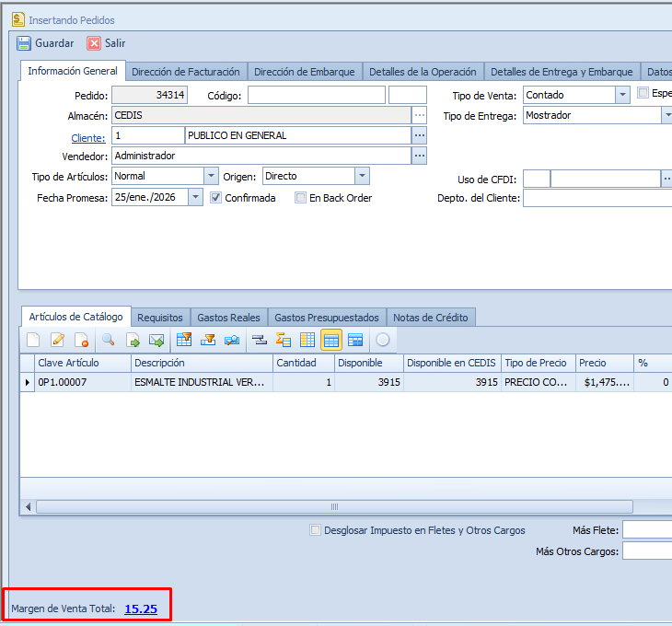672x626 pixels.
Task: Enable the En Back Order checkbox
Action: 300,197
